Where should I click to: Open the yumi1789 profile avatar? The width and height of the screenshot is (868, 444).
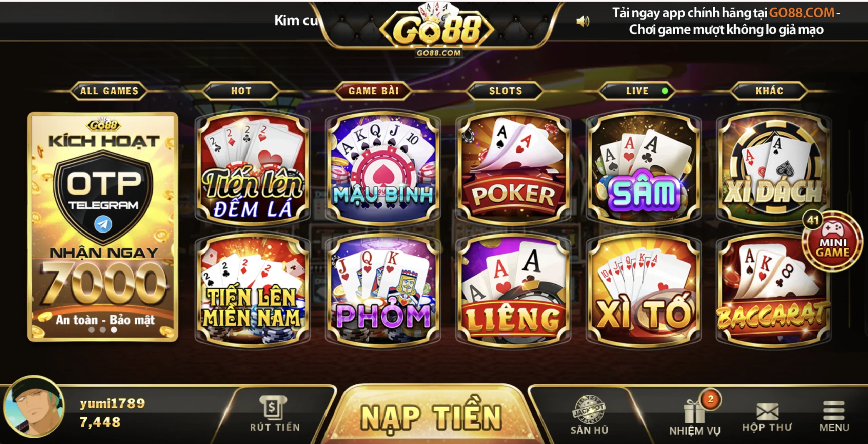(x=34, y=406)
